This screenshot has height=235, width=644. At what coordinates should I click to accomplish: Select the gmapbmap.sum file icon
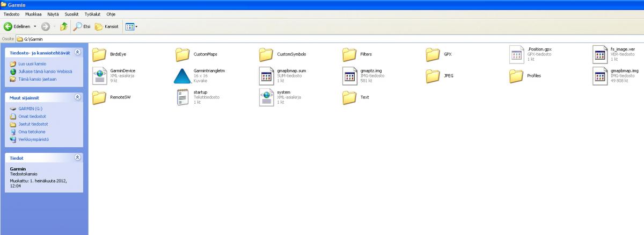pos(266,76)
